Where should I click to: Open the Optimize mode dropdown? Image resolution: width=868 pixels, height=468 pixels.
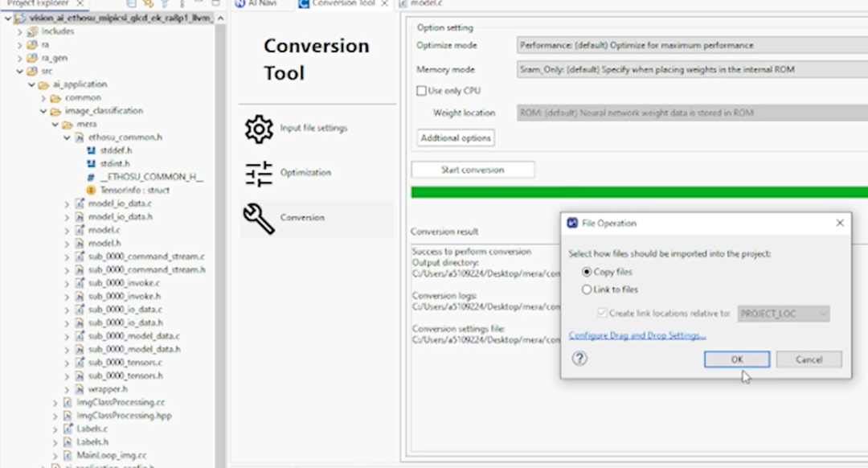pos(691,45)
